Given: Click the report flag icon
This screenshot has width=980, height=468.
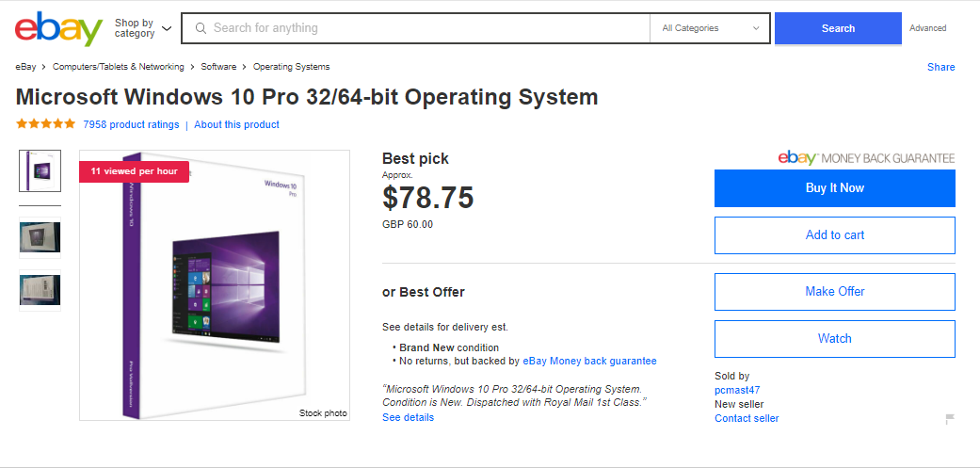Looking at the screenshot, I should (950, 419).
